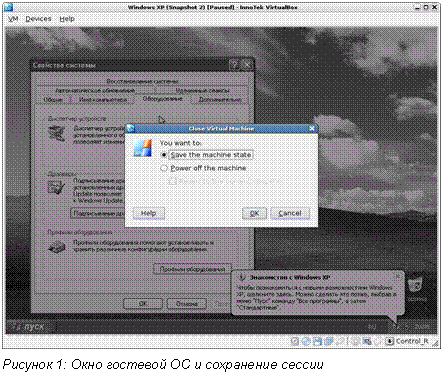443x379 pixels.
Task: Click the USB indicator in status bar
Action: pos(340,341)
